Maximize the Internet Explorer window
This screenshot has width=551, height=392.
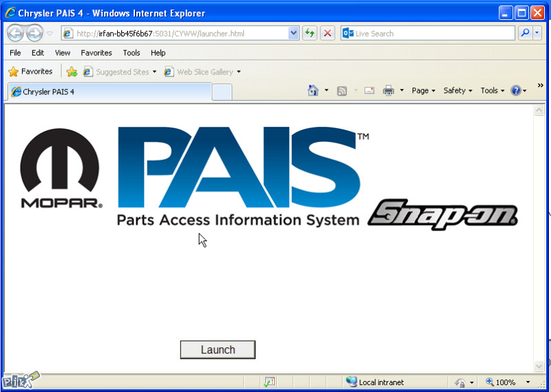pos(521,13)
